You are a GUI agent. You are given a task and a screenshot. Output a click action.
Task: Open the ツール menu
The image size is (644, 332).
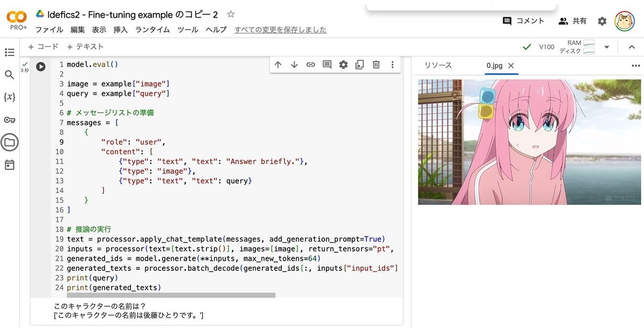click(188, 30)
